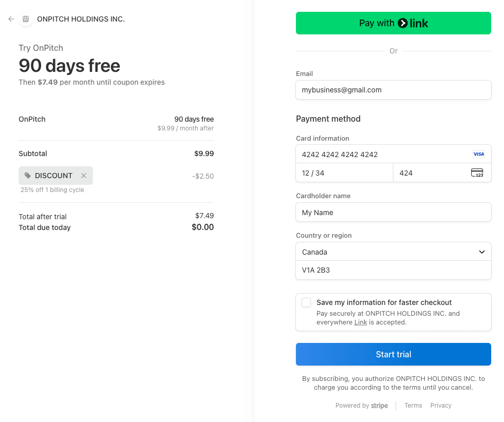
Task: Click the discount tag icon
Action: 28,176
